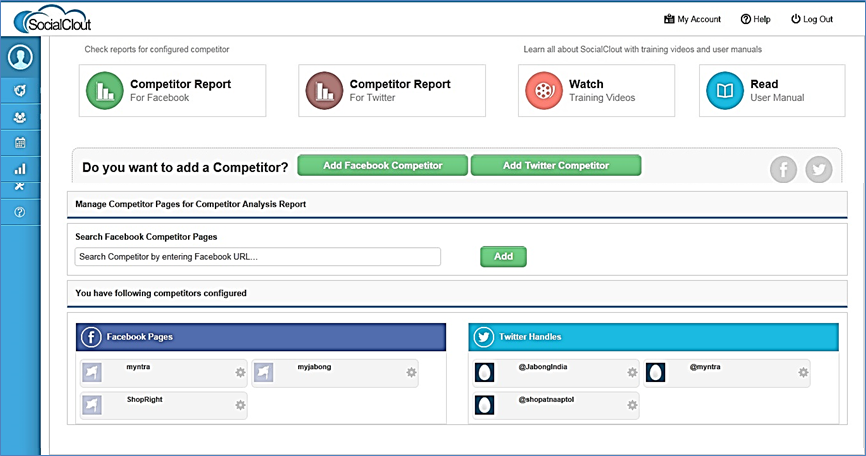Open settings gear for myjabong page
The width and height of the screenshot is (866, 456).
coord(411,373)
